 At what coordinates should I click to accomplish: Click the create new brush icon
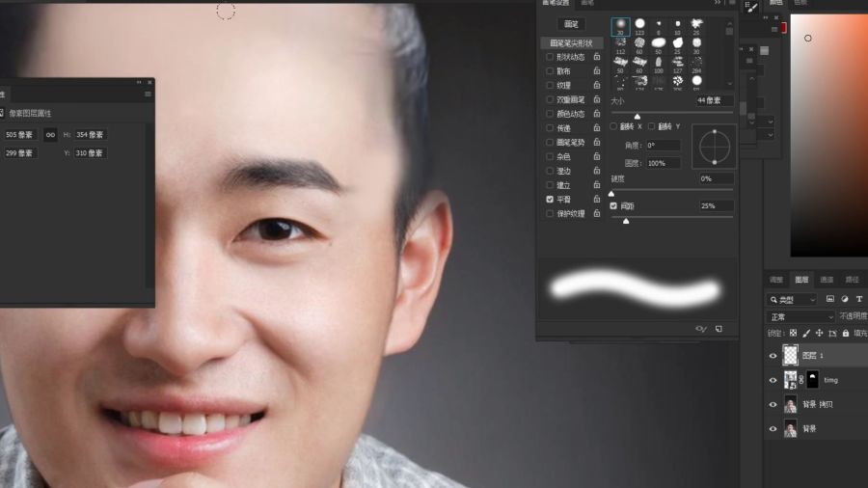pyautogui.click(x=719, y=329)
